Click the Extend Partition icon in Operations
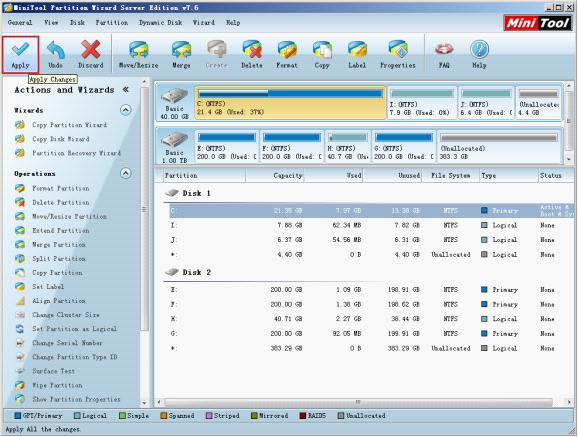Viewport: 578px width, 437px height. [20, 230]
